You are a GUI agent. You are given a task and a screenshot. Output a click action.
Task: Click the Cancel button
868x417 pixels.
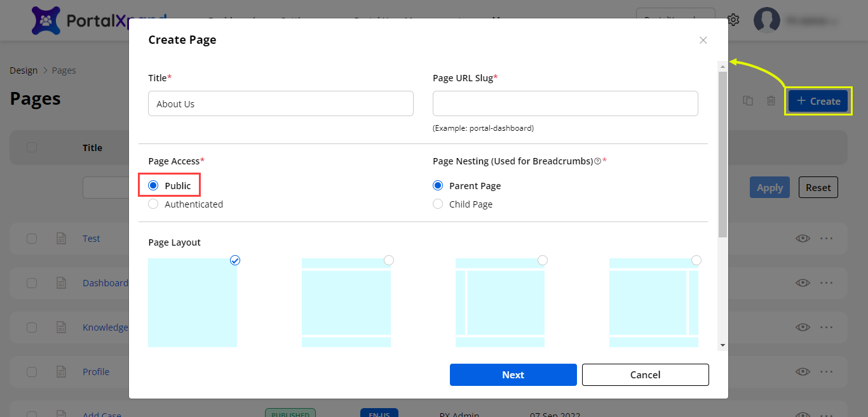point(645,374)
